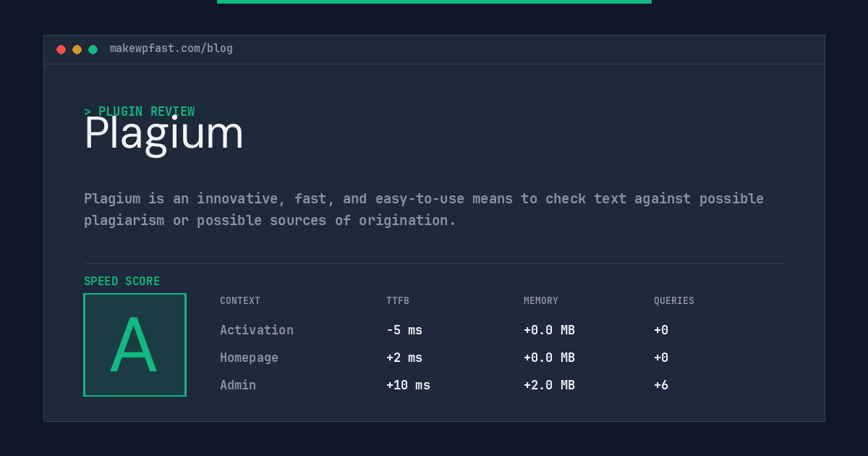The height and width of the screenshot is (456, 868).
Task: Click the MEMORY column header
Action: (541, 300)
